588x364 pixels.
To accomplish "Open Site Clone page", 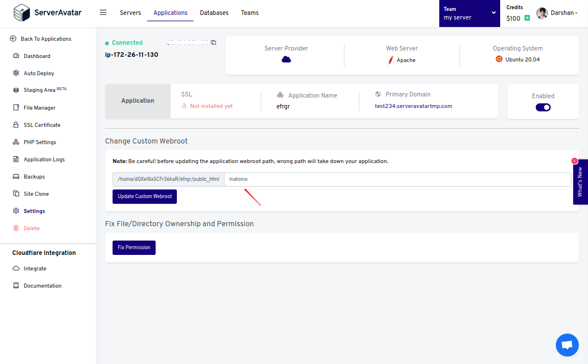I will point(36,194).
